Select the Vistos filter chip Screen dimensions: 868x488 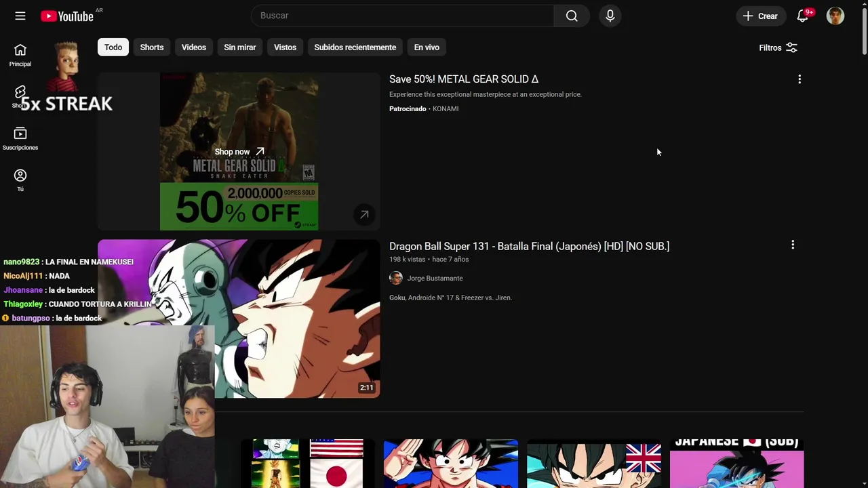pos(285,47)
